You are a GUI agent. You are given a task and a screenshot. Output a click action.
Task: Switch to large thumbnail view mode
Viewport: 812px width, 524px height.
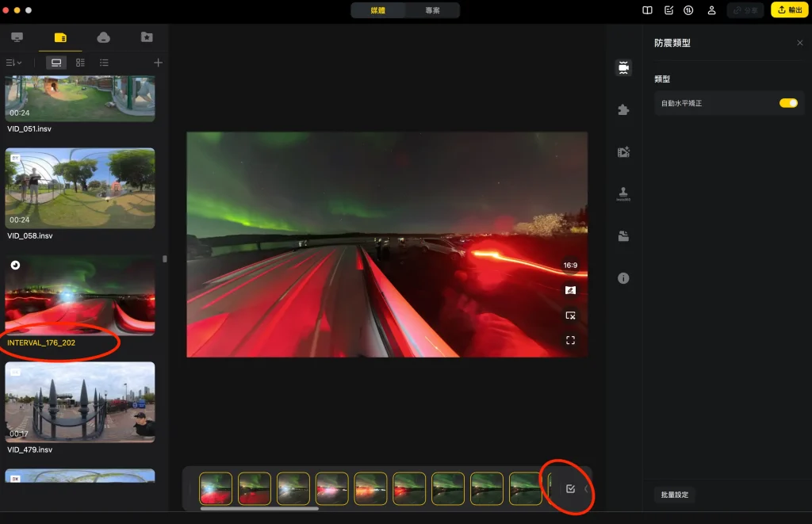(x=56, y=63)
